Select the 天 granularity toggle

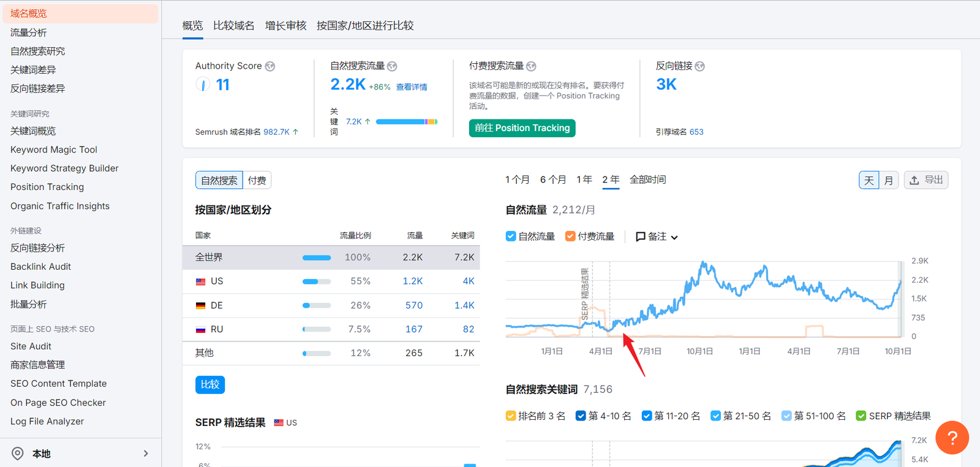tap(869, 180)
